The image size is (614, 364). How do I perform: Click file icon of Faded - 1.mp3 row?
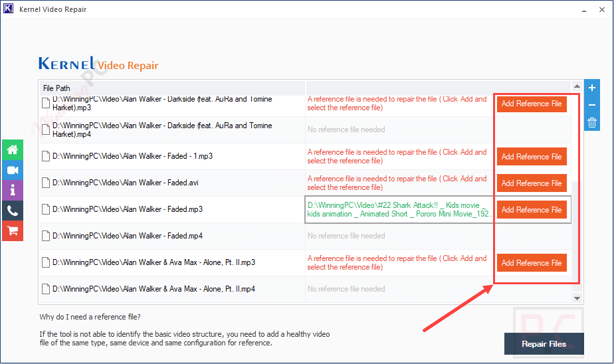pos(46,156)
